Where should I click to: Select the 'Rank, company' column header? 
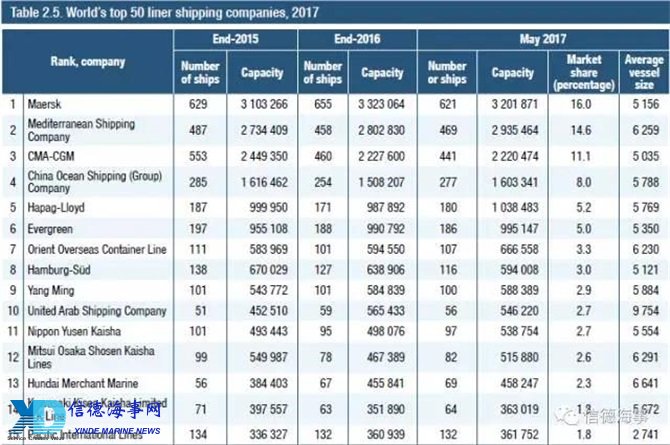coord(88,62)
